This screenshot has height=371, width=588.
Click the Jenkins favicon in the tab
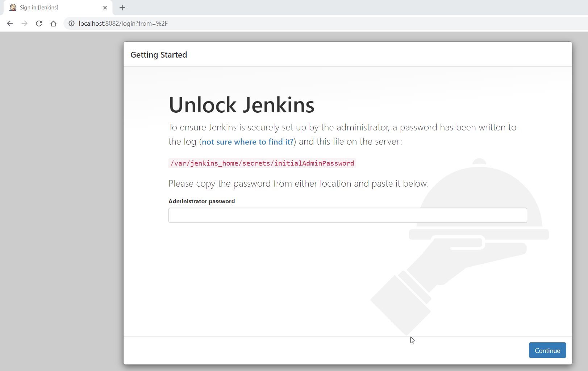tap(13, 8)
